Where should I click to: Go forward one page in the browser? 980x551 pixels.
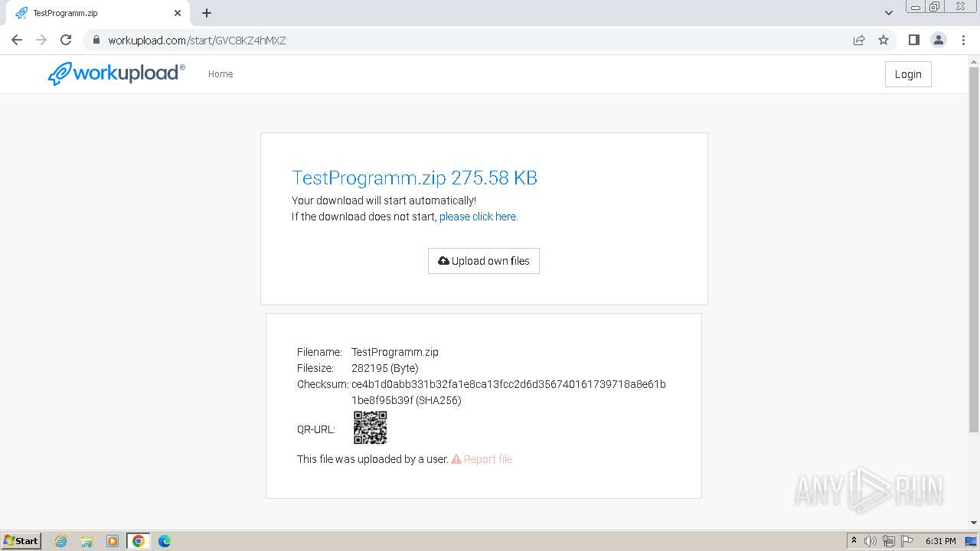click(x=41, y=40)
